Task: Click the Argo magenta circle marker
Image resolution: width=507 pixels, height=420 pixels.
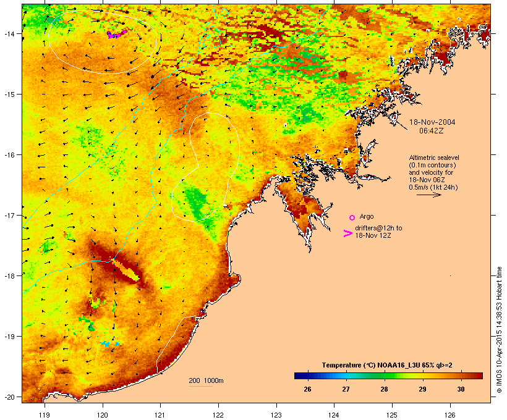Action: [352, 217]
